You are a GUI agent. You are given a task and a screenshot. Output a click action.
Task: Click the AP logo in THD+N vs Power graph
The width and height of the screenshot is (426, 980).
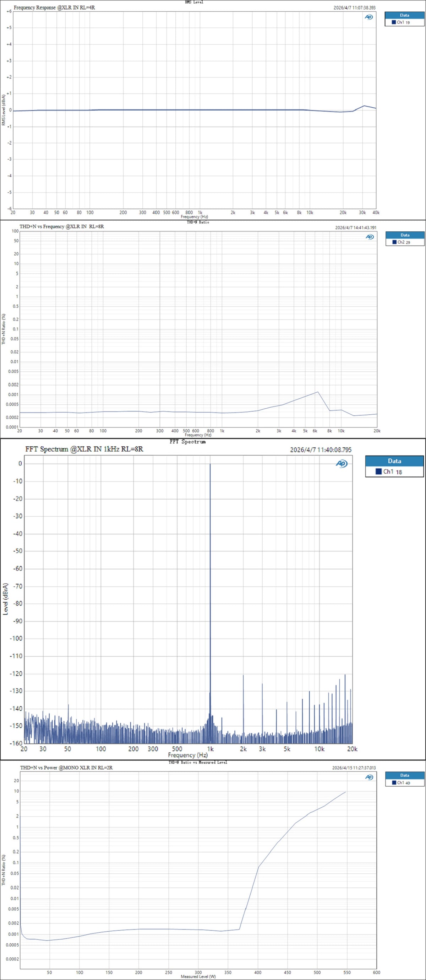[x=369, y=777]
